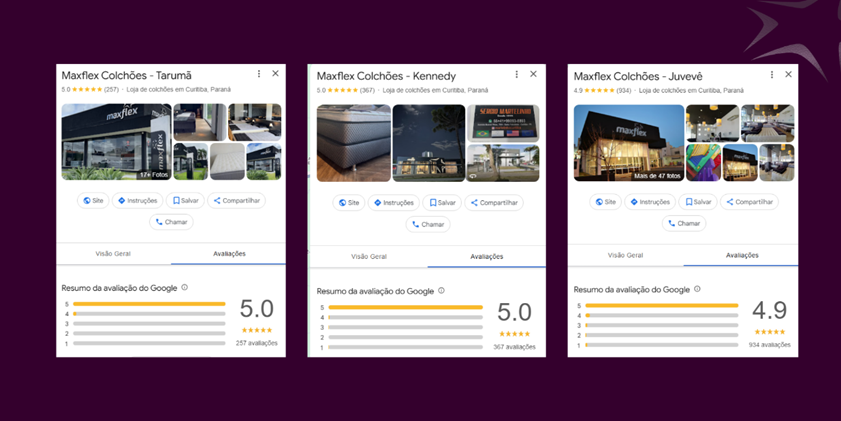Click the 5-star rating bar in Tarumã card

point(149,304)
